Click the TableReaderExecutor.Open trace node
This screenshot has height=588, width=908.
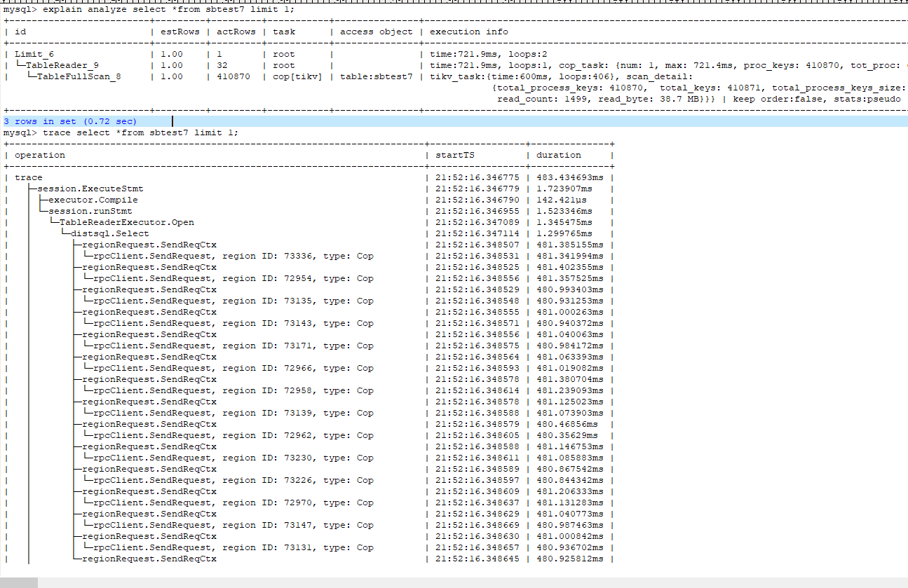click(126, 222)
